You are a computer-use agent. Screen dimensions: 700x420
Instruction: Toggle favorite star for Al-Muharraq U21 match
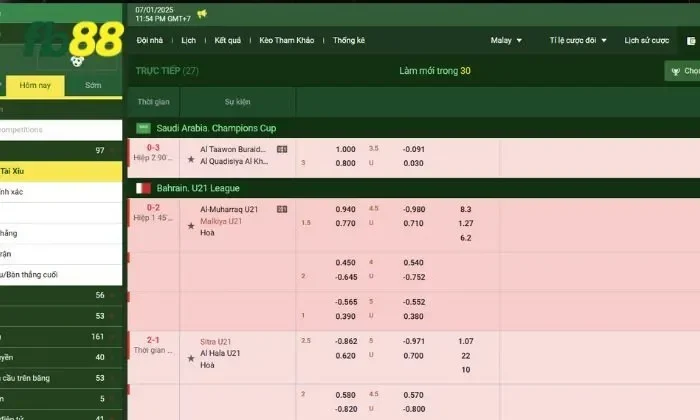(x=191, y=225)
